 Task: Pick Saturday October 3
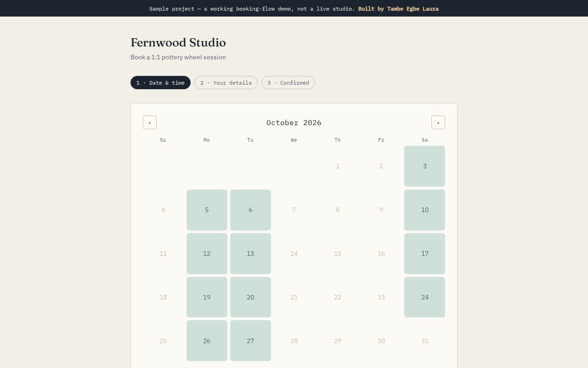click(424, 166)
